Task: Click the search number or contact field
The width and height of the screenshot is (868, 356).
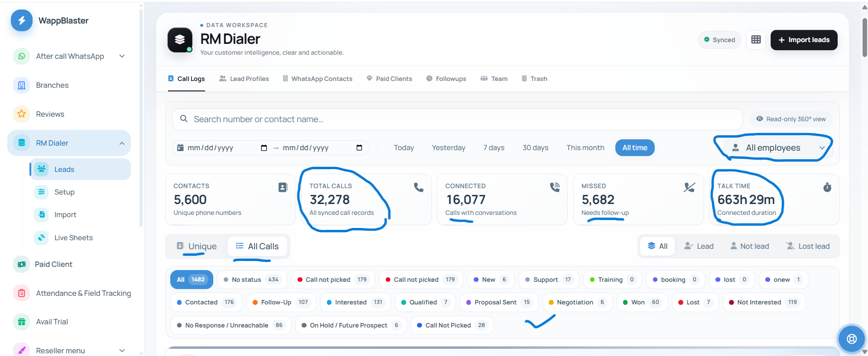Action: tap(457, 119)
